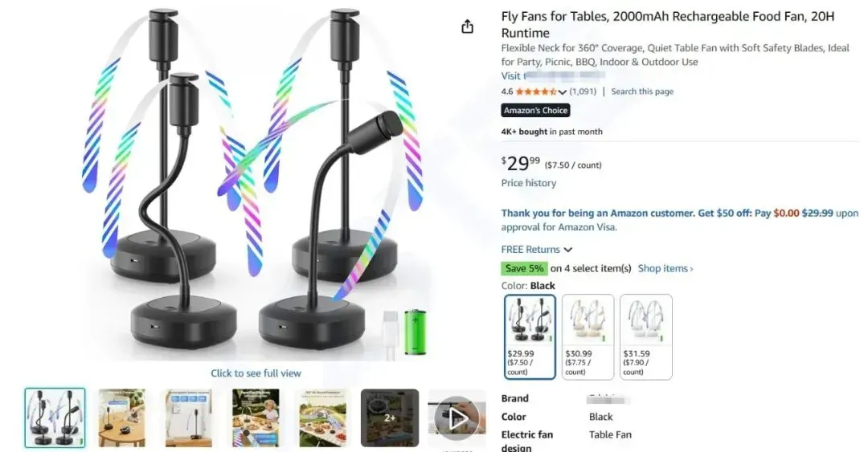This screenshot has width=868, height=452.
Task: Open the Price history link
Action: 529,183
